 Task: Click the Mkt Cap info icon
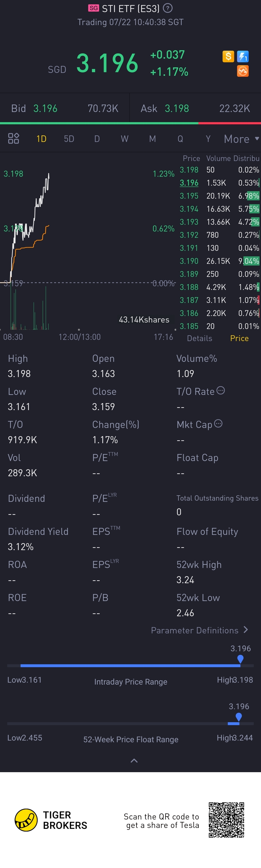click(x=218, y=424)
